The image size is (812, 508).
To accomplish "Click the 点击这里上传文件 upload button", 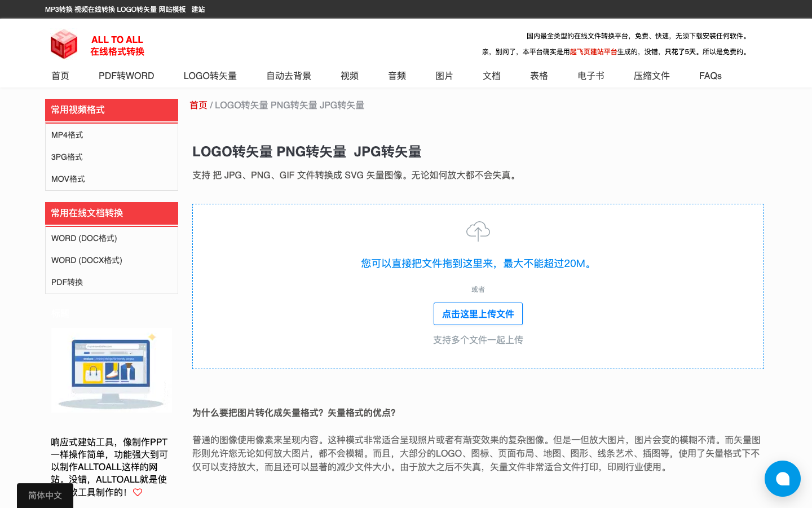I will pos(478,314).
